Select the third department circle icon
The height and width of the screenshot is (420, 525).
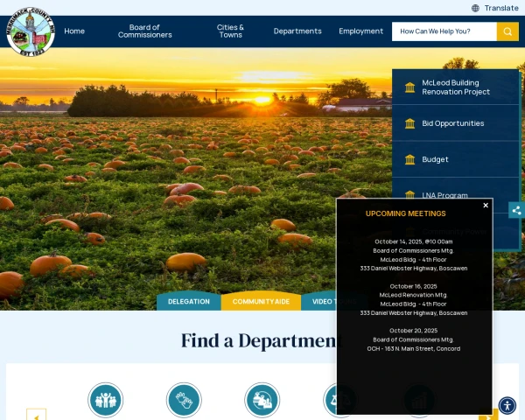(x=262, y=400)
